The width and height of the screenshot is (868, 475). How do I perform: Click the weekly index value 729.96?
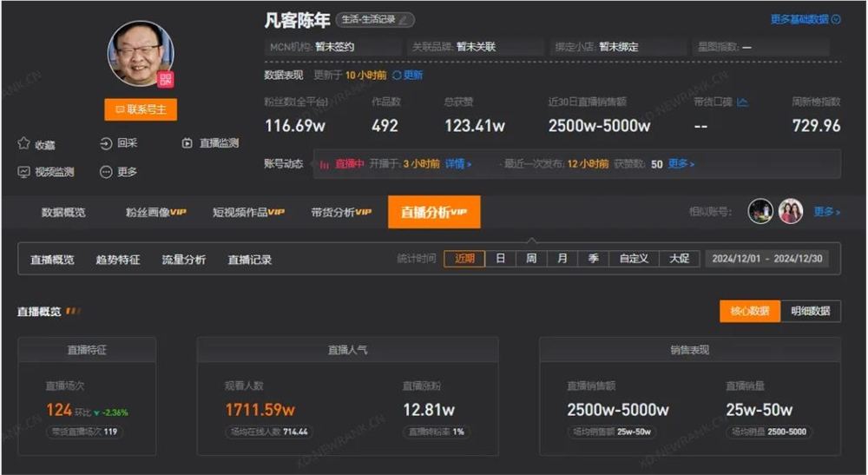click(x=816, y=126)
